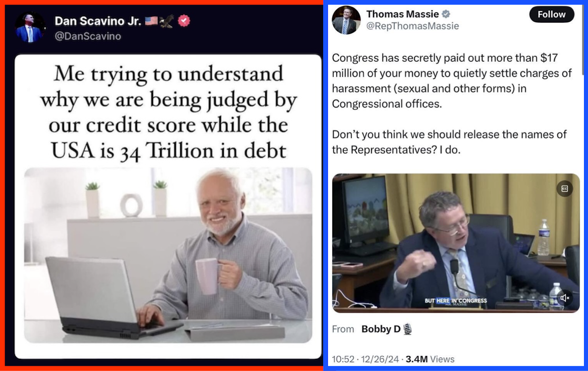Click the 3.4M Views count
Screen dimensions: 588x371
tap(430, 359)
